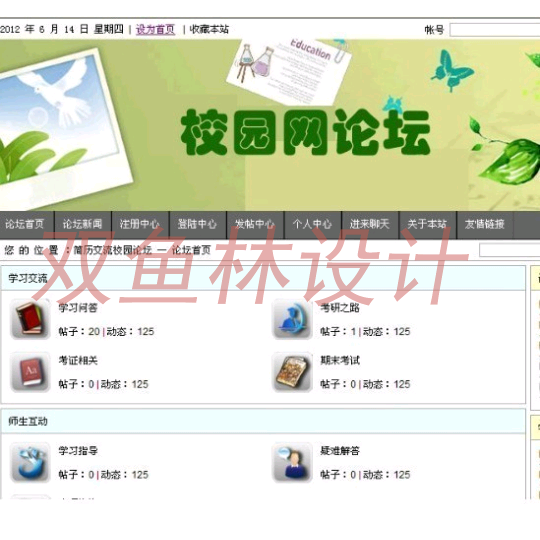Screen dimensions: 540x540
Task: Click the 校园网论坛 banner title
Action: click(306, 132)
